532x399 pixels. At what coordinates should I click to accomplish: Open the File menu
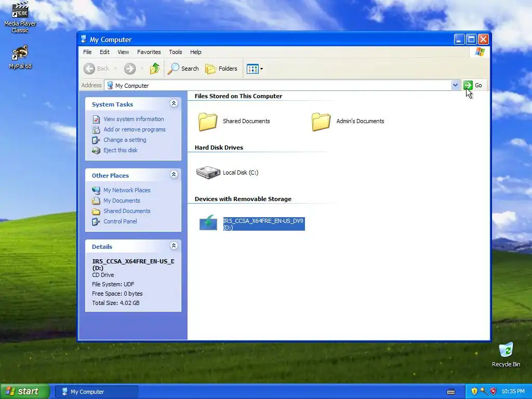point(87,52)
